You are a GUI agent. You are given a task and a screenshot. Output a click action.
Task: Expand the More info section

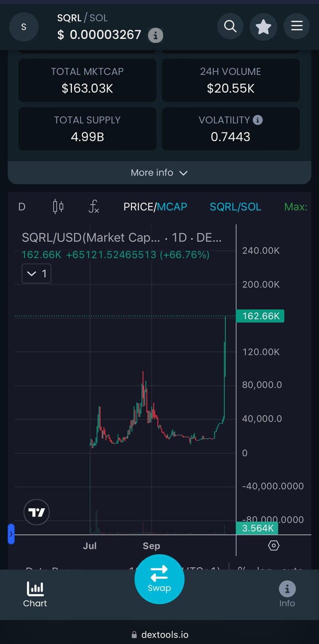pos(159,173)
